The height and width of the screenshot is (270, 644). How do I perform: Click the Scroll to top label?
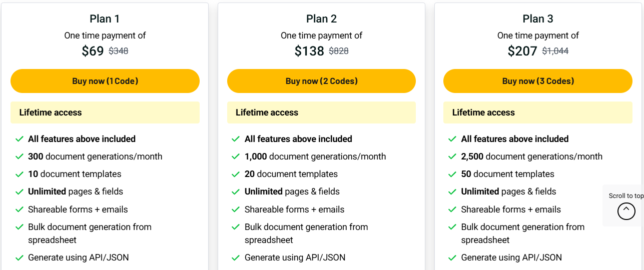click(626, 196)
